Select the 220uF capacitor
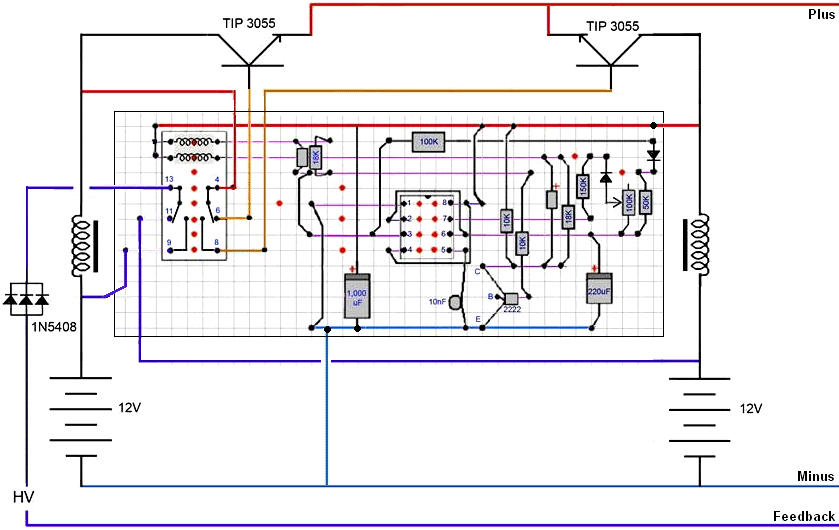The image size is (839, 530). (599, 289)
